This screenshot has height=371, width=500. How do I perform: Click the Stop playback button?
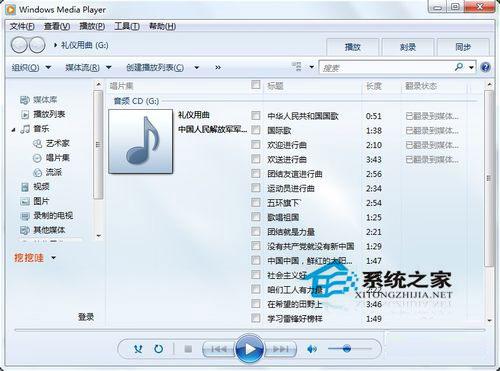click(188, 349)
